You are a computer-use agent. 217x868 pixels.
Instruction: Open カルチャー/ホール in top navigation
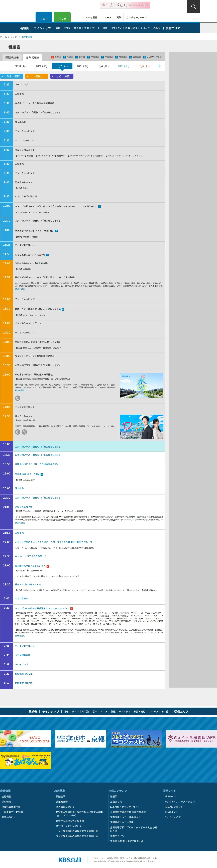point(136,17)
